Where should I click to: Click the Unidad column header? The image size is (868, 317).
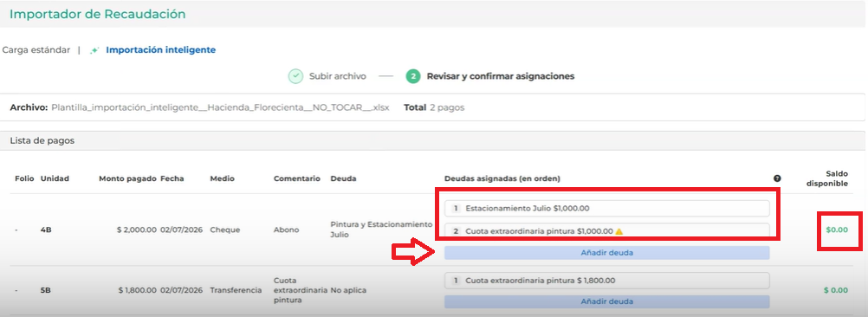coord(55,178)
